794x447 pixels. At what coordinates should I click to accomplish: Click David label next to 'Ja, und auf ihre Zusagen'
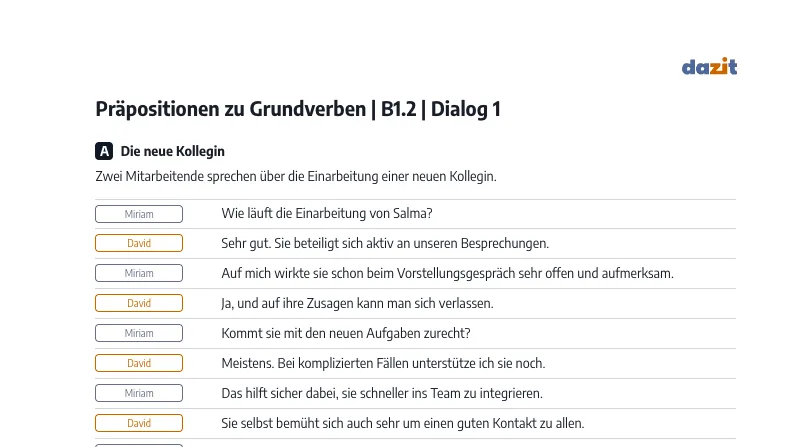click(139, 303)
